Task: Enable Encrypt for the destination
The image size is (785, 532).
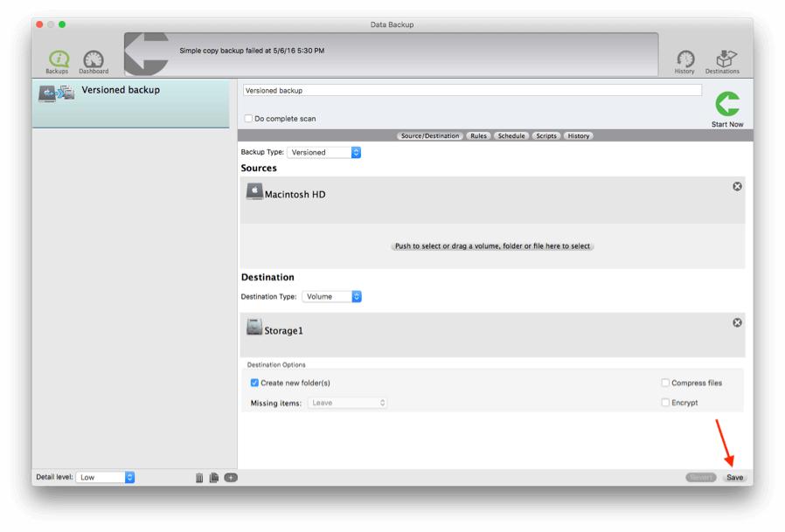Action: (x=663, y=402)
